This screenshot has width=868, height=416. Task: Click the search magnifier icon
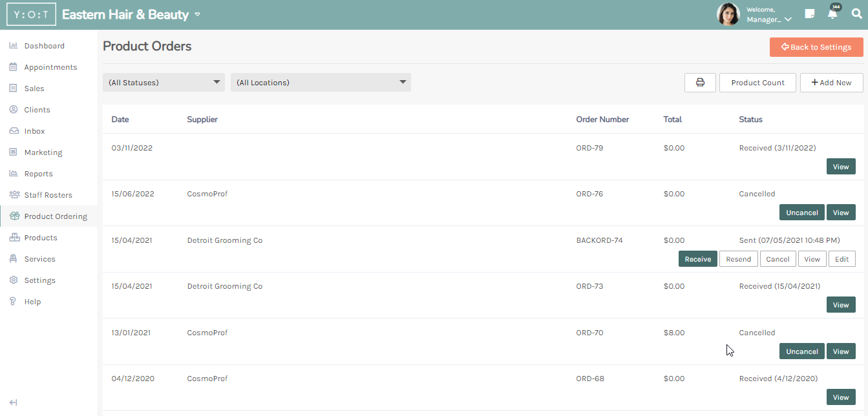coord(856,14)
